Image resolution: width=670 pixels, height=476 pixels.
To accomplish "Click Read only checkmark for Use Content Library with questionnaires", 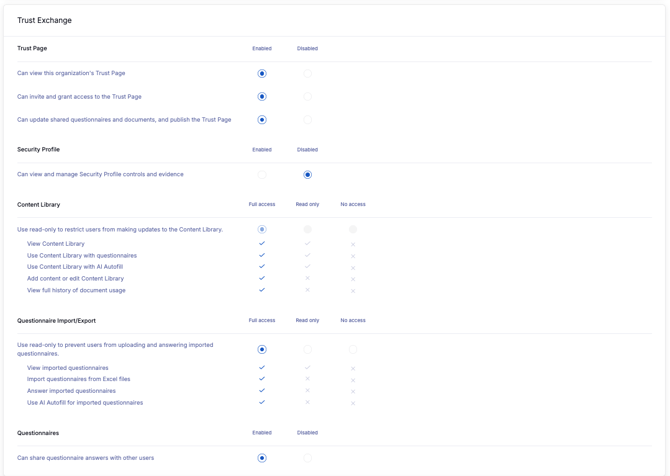I will [x=307, y=255].
